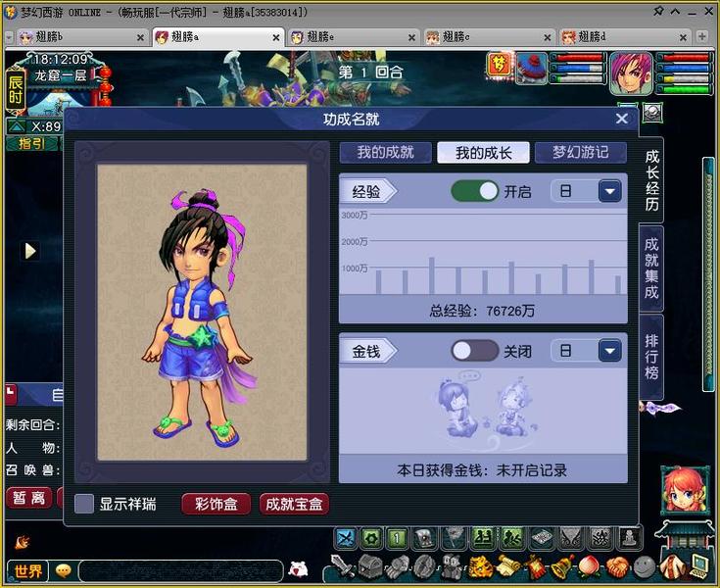Click the character's blue mana bar
Screen dimensions: 720x588
(685, 68)
